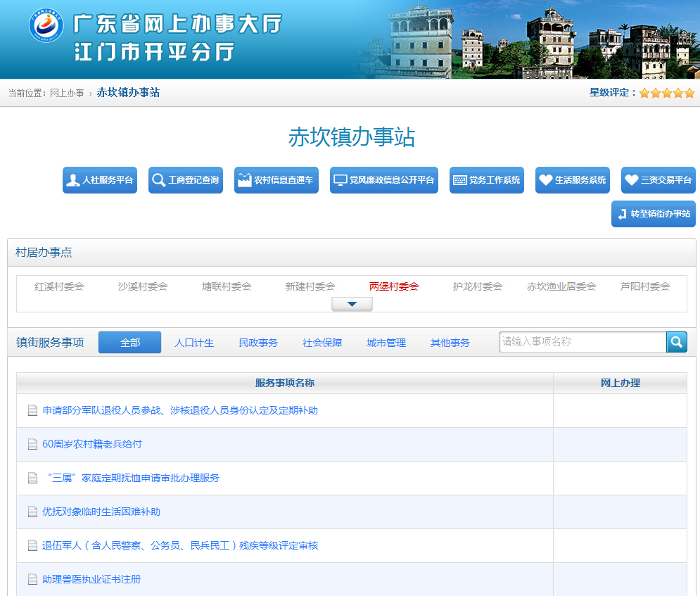This screenshot has width=700, height=596.
Task: Click the 农村信息直通车 factory icon
Action: pyautogui.click(x=245, y=180)
